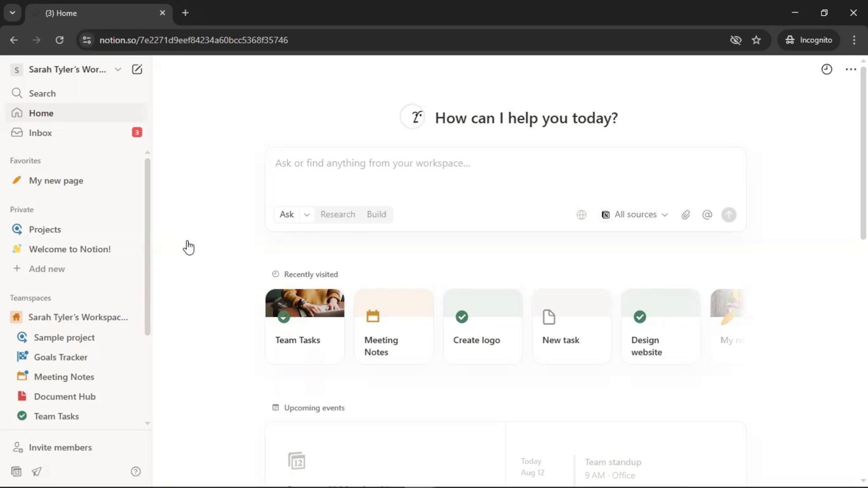Click the new page compose icon
Screen dimensions: 868x488
point(137,69)
